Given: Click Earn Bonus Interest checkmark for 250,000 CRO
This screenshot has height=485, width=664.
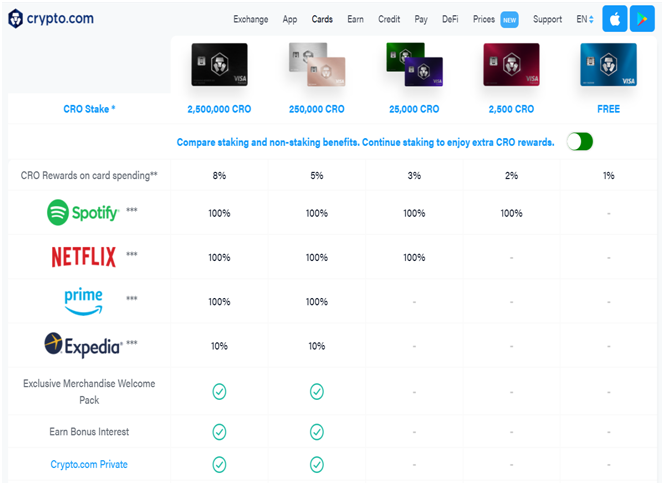Looking at the screenshot, I should coord(317,432).
